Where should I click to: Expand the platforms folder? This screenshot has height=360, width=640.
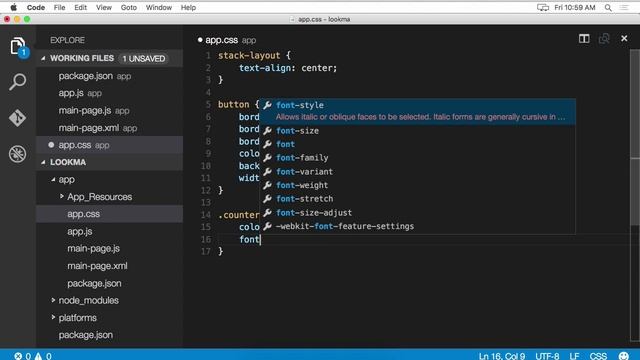53,317
